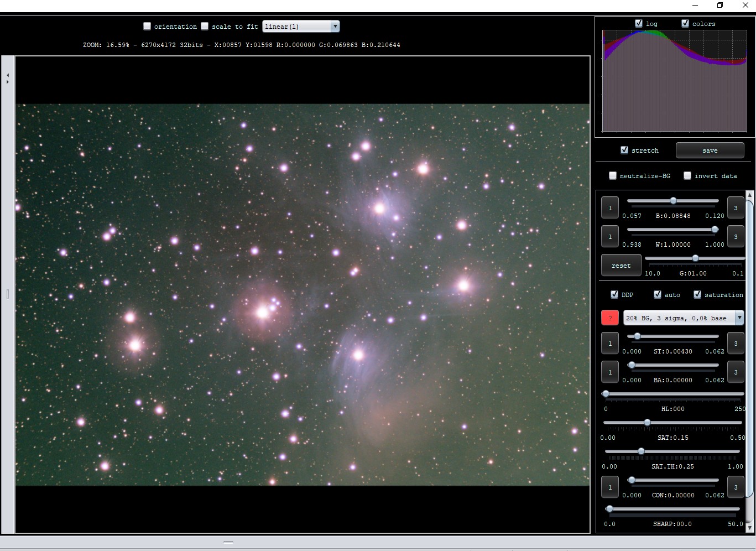Enable neutralize-BG
756x551 pixels.
click(x=613, y=175)
